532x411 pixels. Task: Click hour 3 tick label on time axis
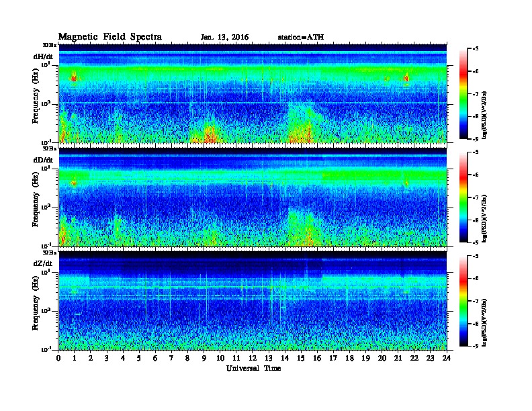(x=107, y=358)
